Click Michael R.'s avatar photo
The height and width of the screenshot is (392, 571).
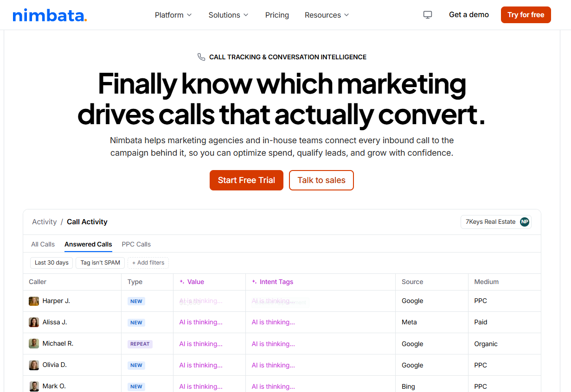34,344
